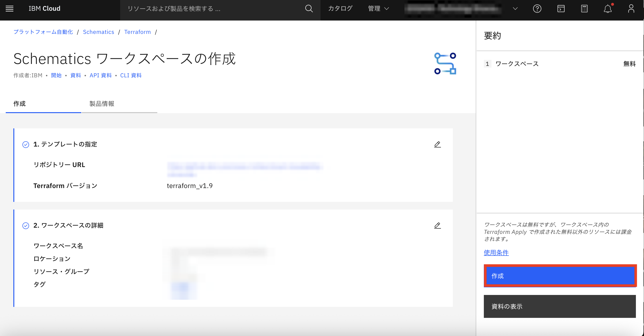Open 使用条件 link

[496, 253]
